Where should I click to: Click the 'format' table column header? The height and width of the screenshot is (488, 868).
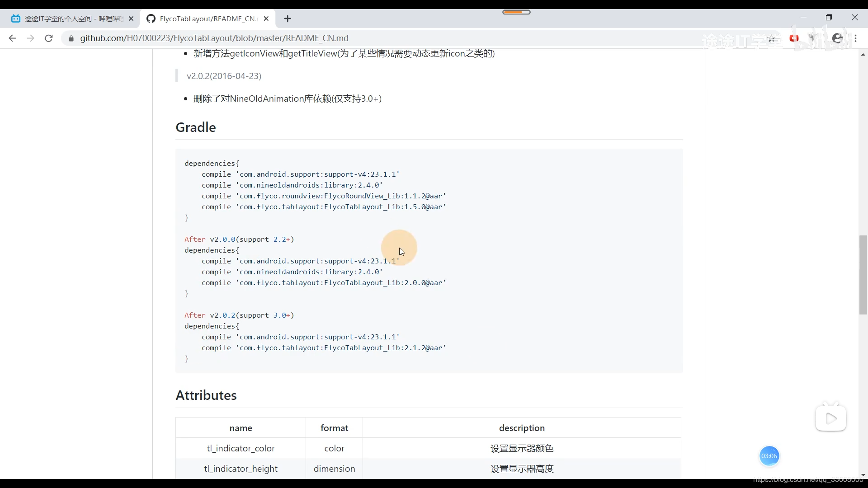335,428
